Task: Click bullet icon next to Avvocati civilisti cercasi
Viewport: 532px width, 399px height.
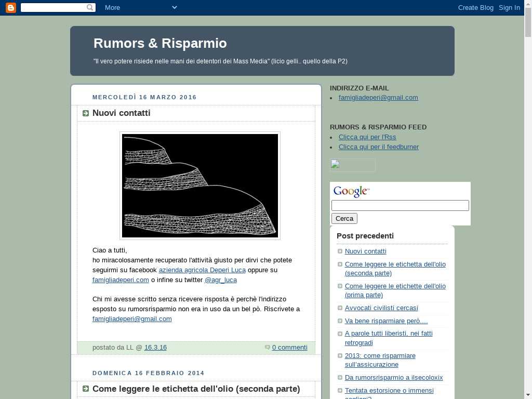Action: click(340, 308)
